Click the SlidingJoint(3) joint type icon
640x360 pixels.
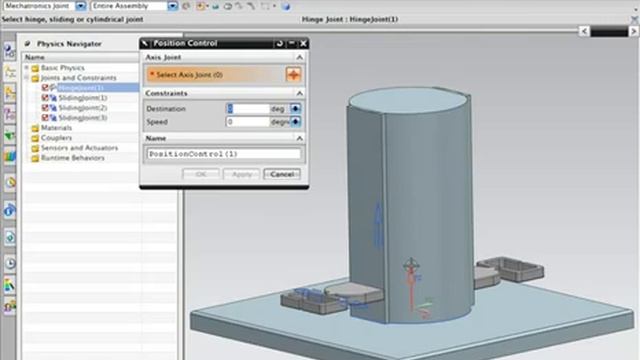click(x=53, y=118)
